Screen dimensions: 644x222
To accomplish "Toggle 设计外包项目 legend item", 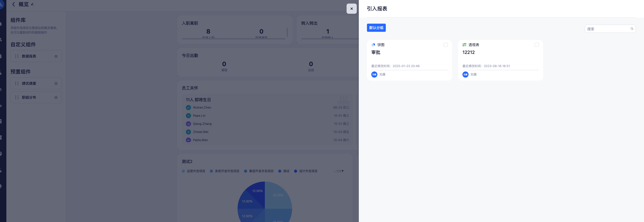I will point(306,171).
